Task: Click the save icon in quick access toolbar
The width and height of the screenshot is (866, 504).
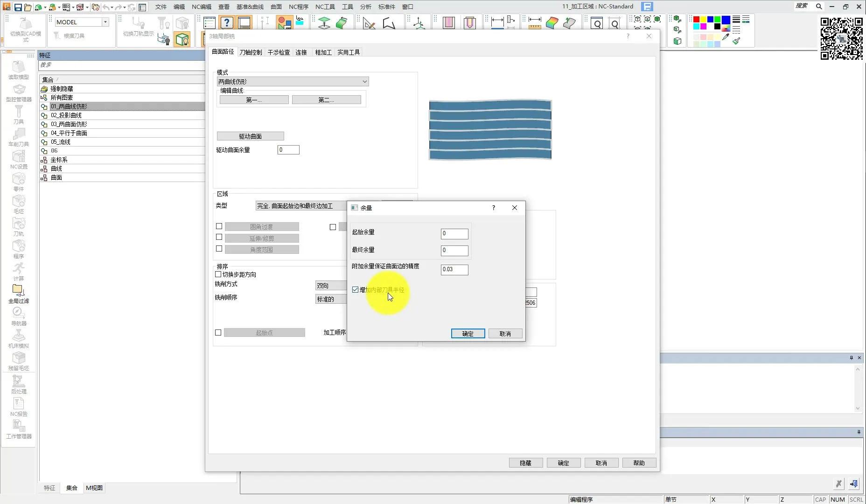Action: click(18, 7)
